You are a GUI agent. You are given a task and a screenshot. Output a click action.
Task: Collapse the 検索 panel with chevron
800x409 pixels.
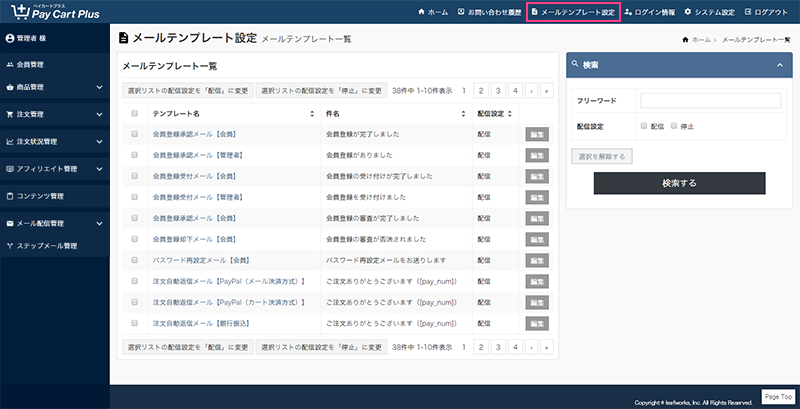[x=778, y=64]
